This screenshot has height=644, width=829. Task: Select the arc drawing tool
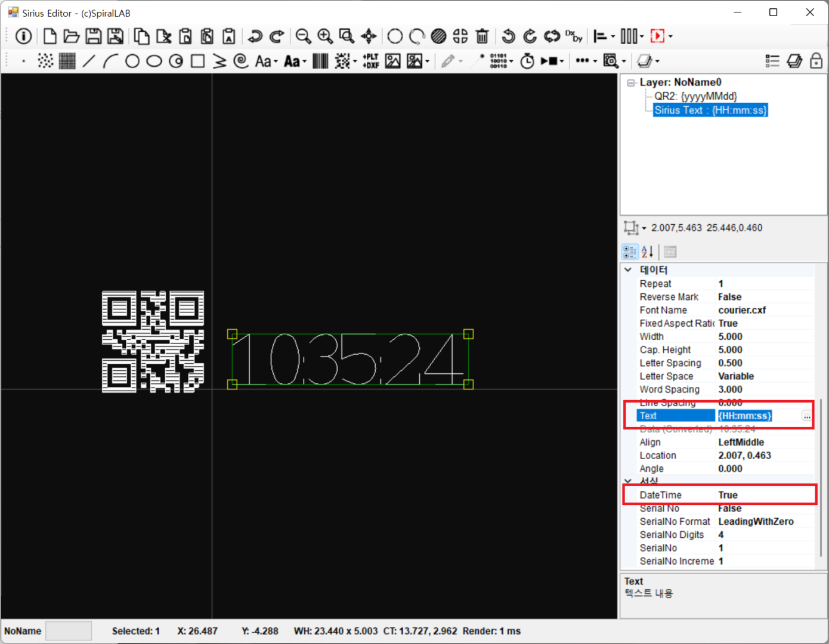[110, 61]
